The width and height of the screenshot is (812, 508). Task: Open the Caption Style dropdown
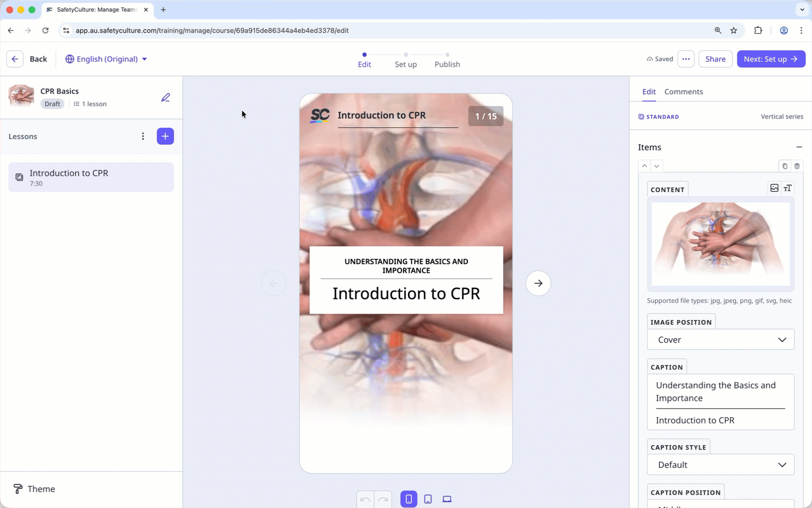tap(720, 465)
